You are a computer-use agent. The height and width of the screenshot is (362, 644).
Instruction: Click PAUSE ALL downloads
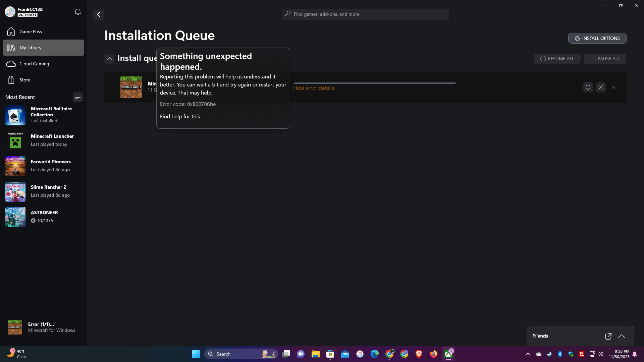(605, 59)
